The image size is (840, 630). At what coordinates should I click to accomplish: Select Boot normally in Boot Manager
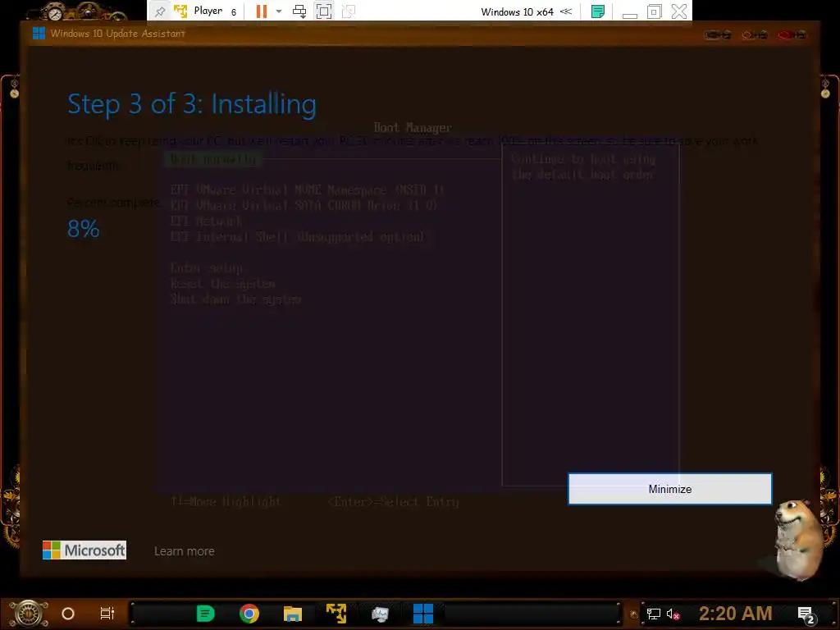coord(213,159)
